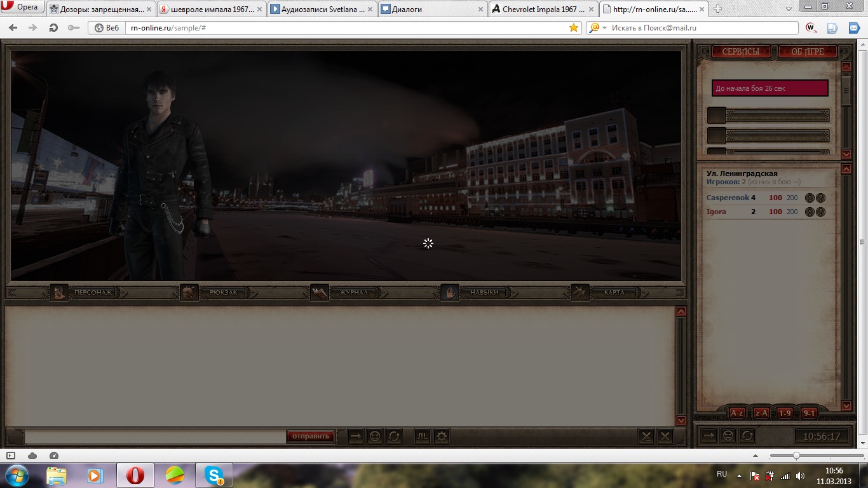Open chat settings gear icon
This screenshot has height=488, width=868.
click(442, 437)
